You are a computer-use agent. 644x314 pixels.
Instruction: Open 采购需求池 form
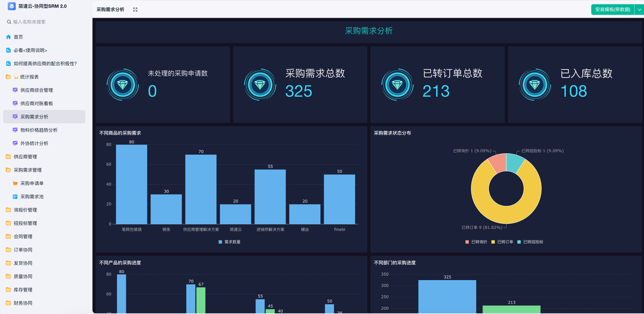click(44, 196)
